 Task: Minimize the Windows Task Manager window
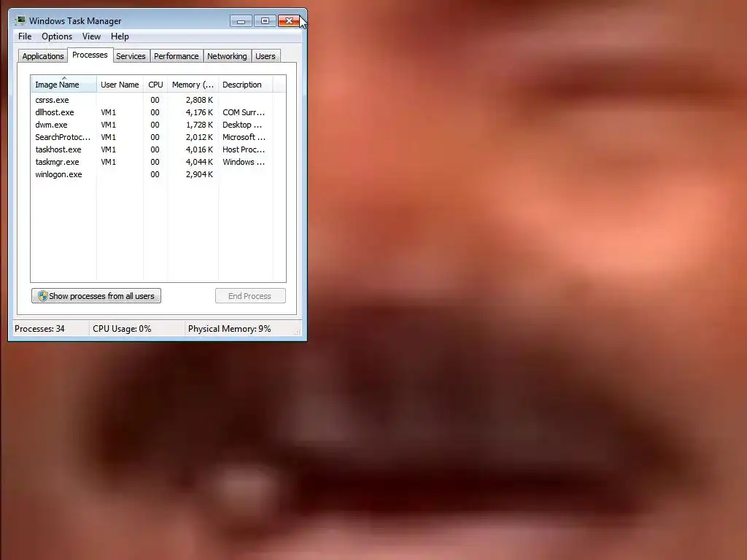click(x=241, y=21)
